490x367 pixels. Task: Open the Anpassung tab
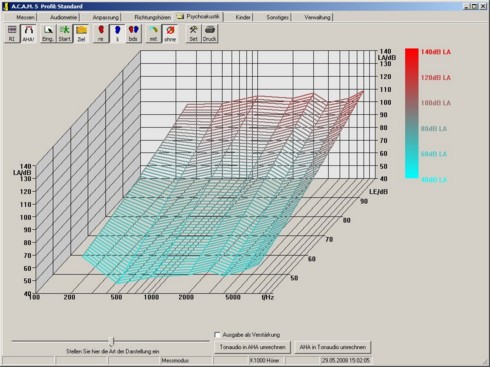pyautogui.click(x=106, y=17)
